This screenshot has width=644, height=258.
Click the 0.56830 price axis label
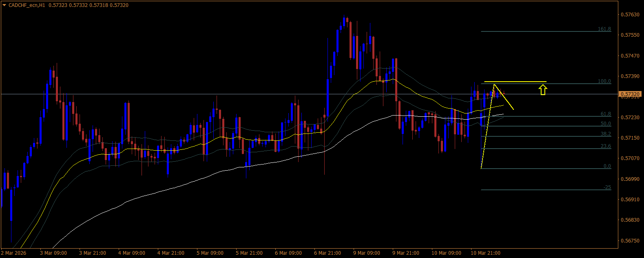(x=630, y=220)
